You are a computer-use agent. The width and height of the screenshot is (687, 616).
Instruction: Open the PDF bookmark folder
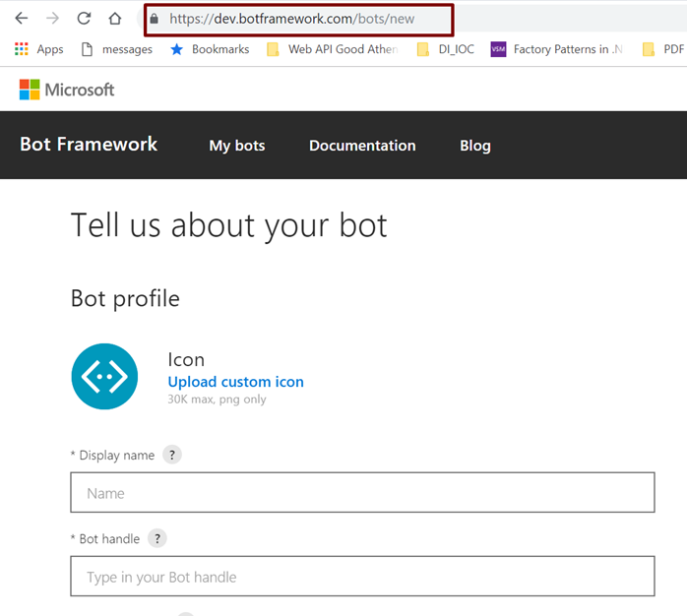(x=662, y=49)
